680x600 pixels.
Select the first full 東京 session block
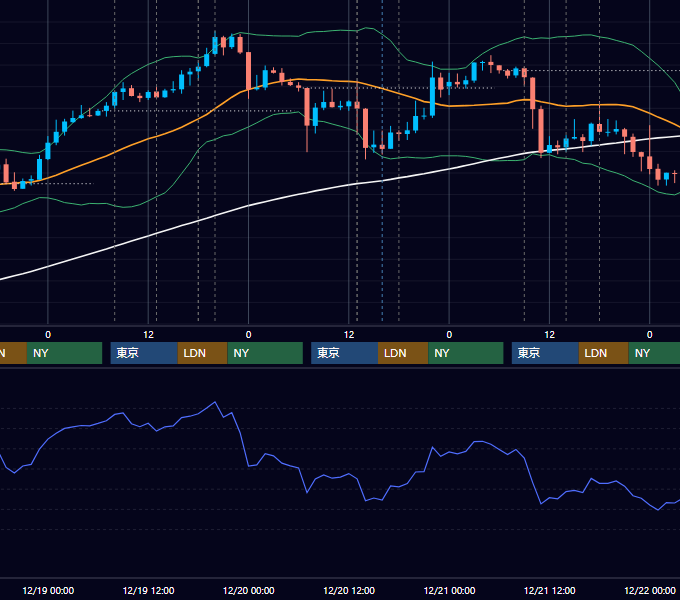144,353
